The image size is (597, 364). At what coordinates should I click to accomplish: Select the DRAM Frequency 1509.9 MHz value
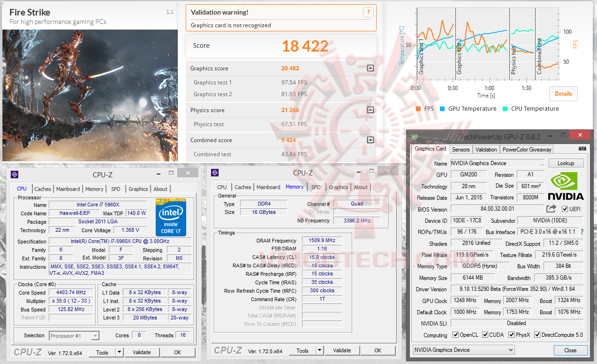(322, 241)
